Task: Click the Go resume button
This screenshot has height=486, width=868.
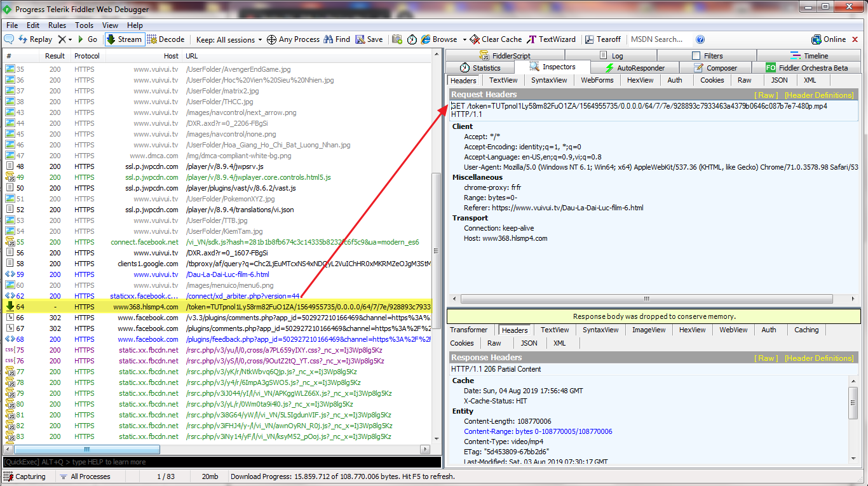Action: [x=87, y=39]
